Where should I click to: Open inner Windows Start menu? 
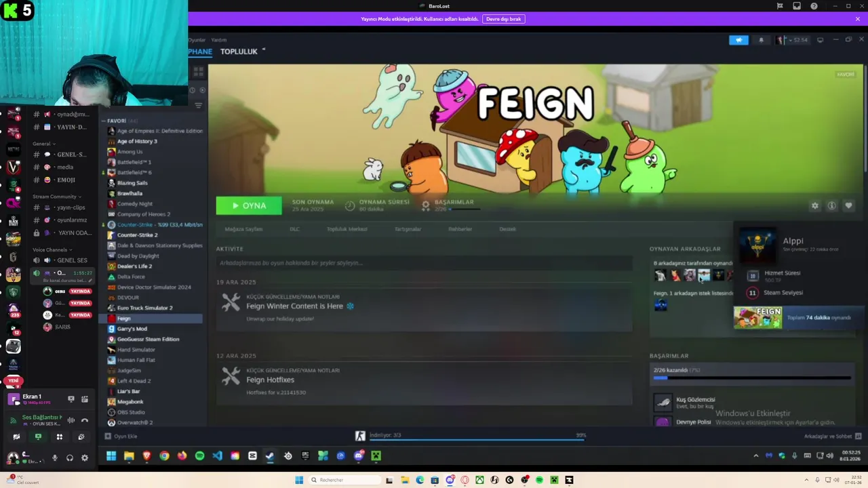click(111, 456)
